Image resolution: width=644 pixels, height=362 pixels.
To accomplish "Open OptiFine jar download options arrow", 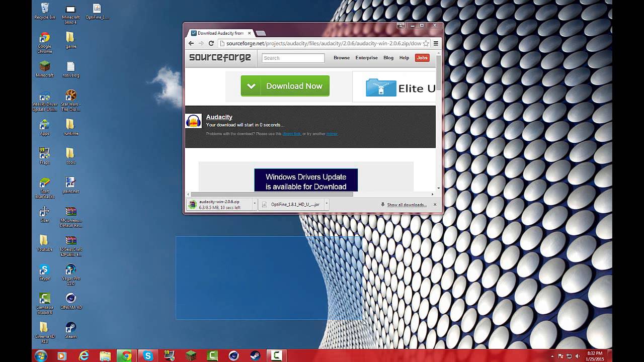I will (326, 204).
